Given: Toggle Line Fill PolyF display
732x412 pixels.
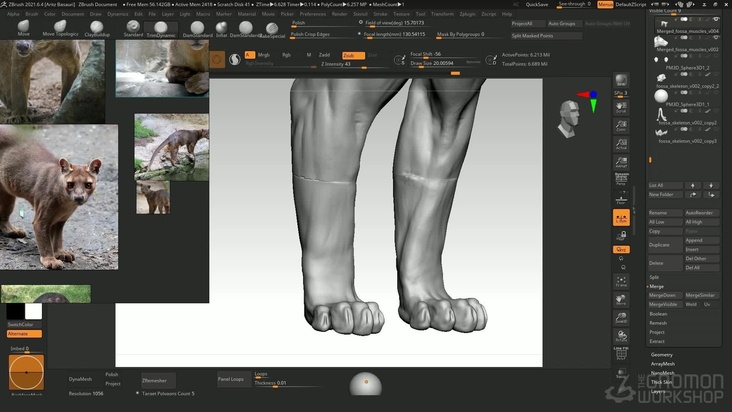Looking at the screenshot, I should tap(621, 354).
